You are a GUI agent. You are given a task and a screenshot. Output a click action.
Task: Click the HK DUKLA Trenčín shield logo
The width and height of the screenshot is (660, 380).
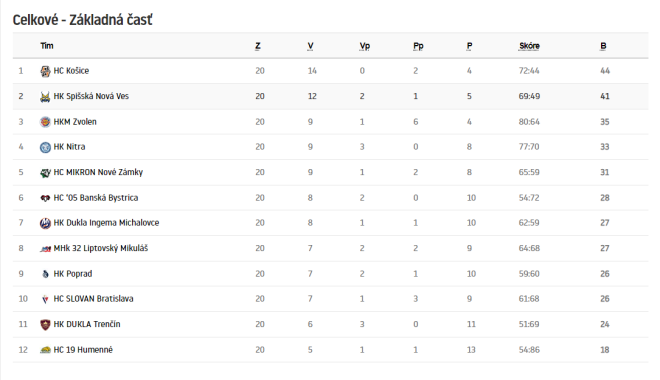click(x=45, y=324)
